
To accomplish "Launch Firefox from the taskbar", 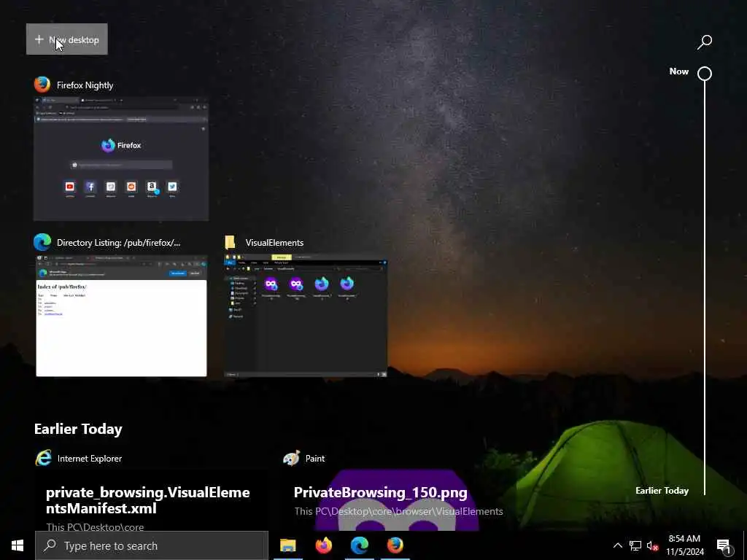I will [323, 545].
